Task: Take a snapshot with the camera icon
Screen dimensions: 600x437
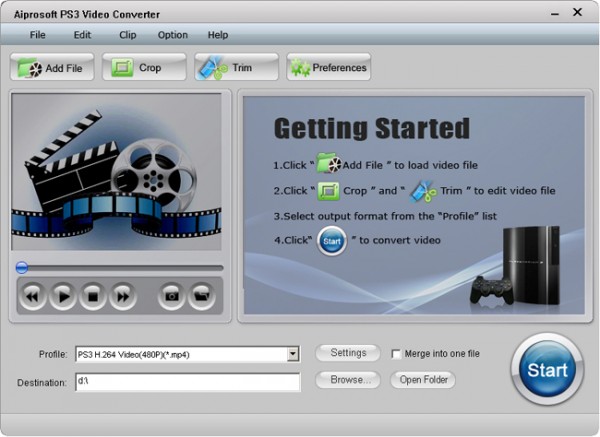Action: click(x=171, y=296)
